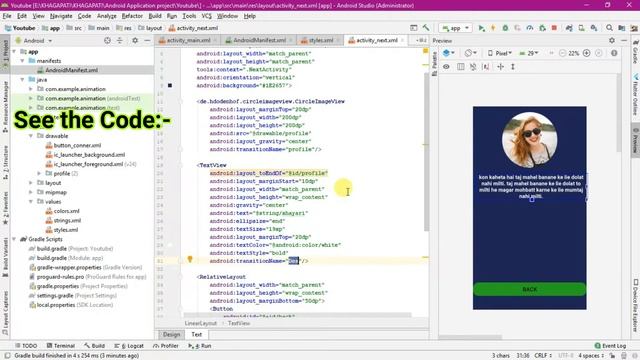Viewport: 640px width, 360px height.
Task: Open the API 29 version dropdown
Action: [529, 53]
